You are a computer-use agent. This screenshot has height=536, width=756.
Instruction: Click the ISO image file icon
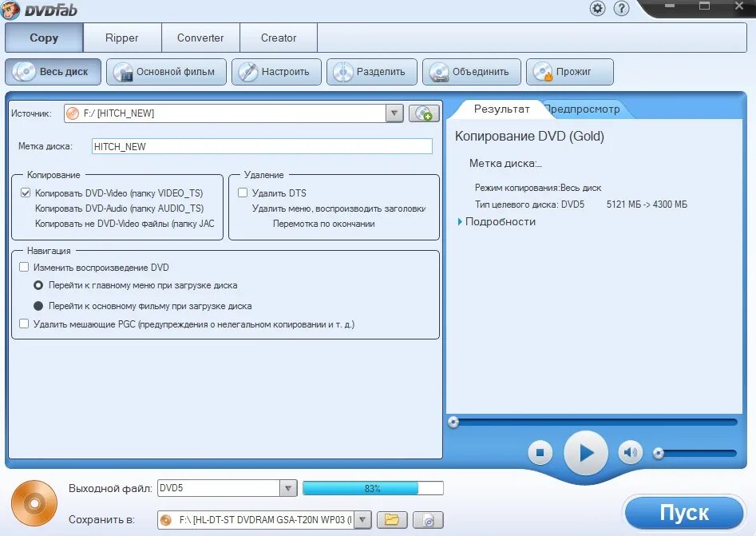[x=428, y=519]
